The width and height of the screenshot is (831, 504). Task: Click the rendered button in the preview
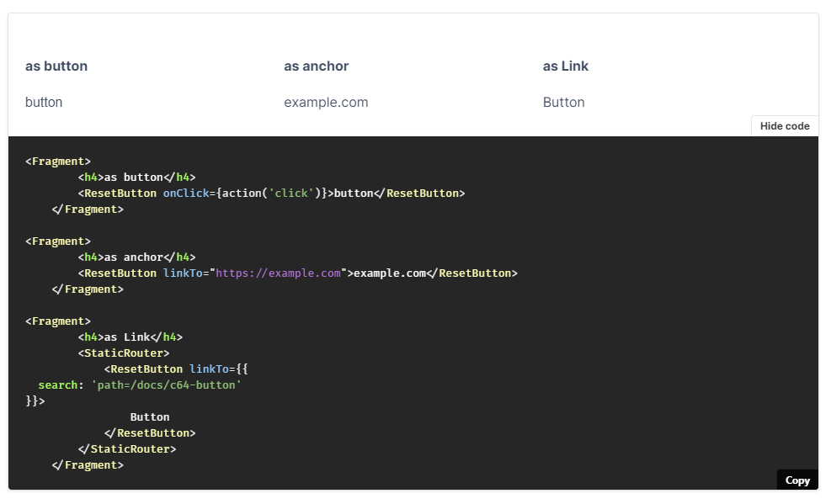(x=44, y=102)
